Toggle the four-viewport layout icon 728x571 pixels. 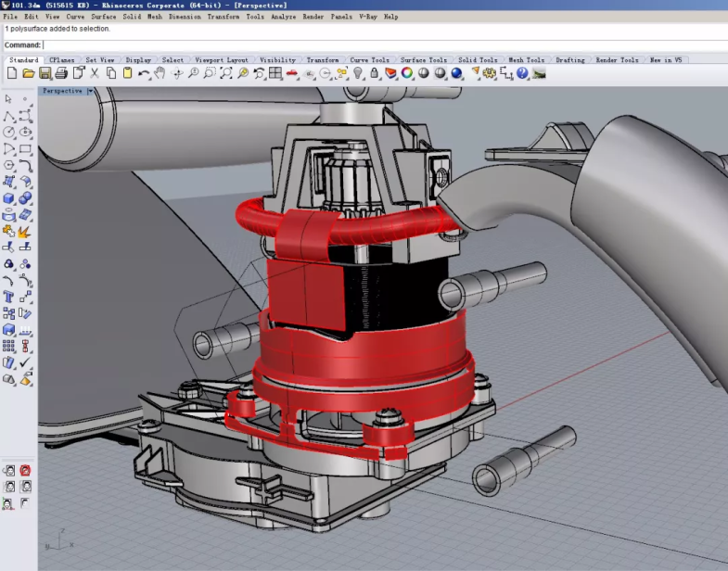275,73
